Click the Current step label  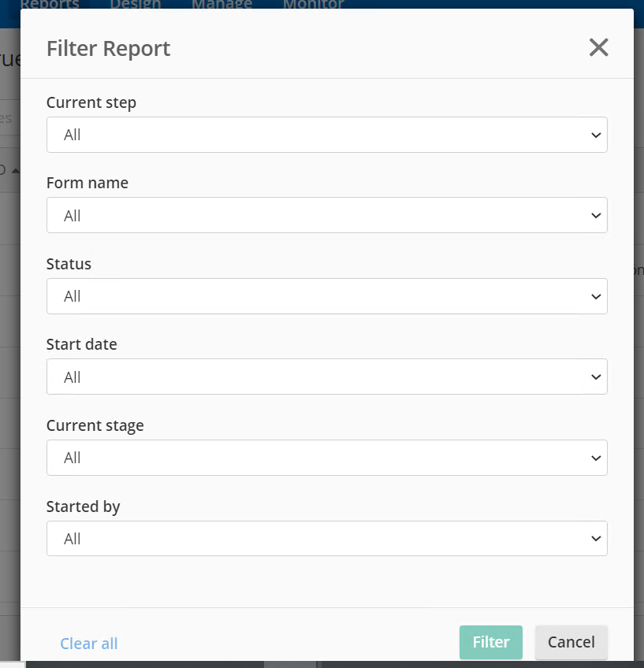point(91,102)
